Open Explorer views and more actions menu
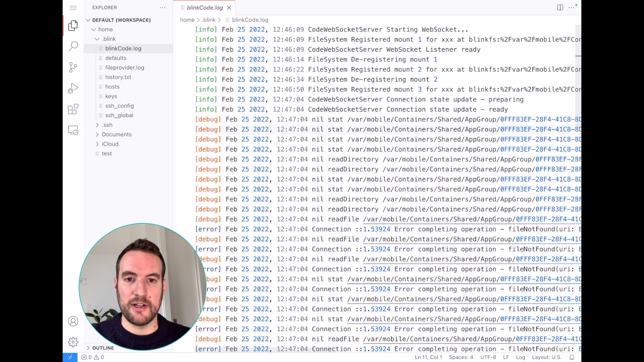This screenshot has width=644, height=362. (163, 7)
